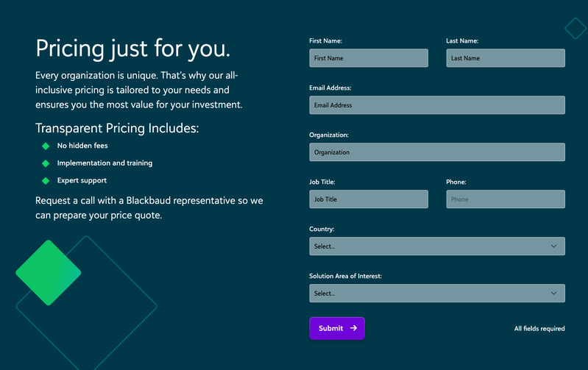Submit the pricing request form
This screenshot has width=588, height=370.
click(x=337, y=328)
